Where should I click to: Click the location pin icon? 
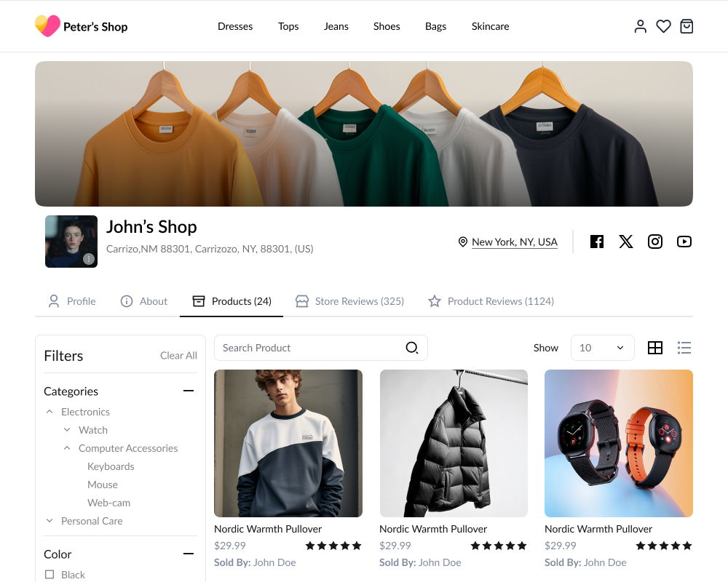(462, 242)
